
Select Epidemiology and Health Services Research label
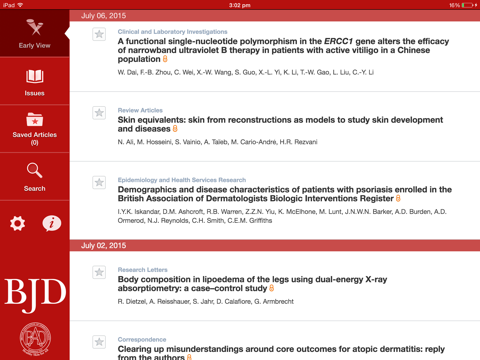(182, 180)
